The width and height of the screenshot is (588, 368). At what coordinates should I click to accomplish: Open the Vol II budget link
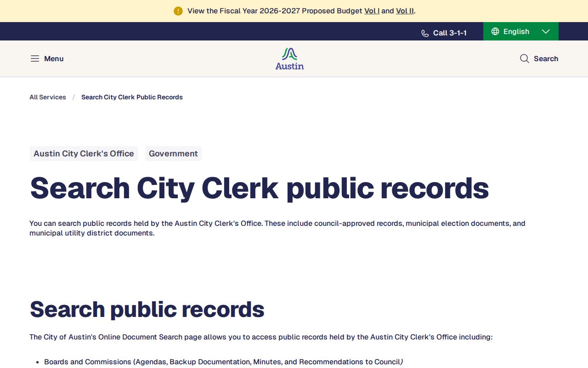(405, 11)
